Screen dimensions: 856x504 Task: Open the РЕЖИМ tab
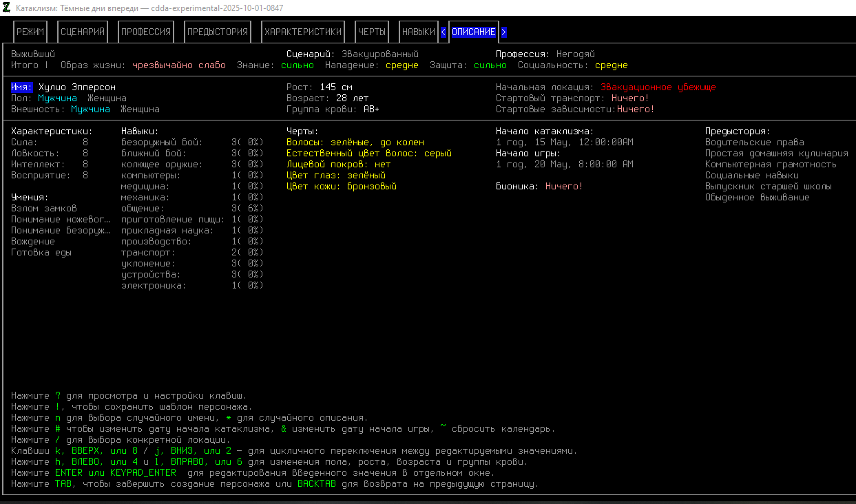30,32
